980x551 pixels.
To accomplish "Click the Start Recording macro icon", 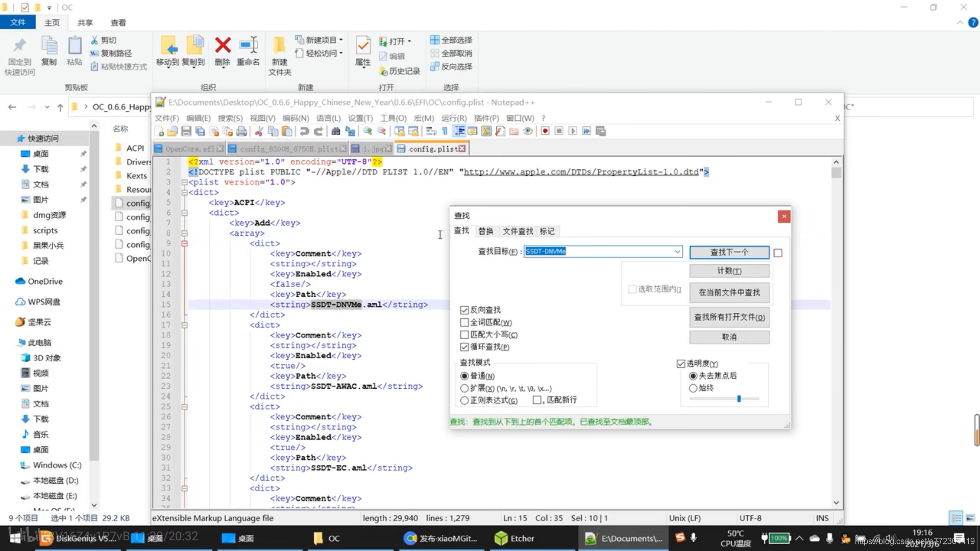I will [545, 132].
